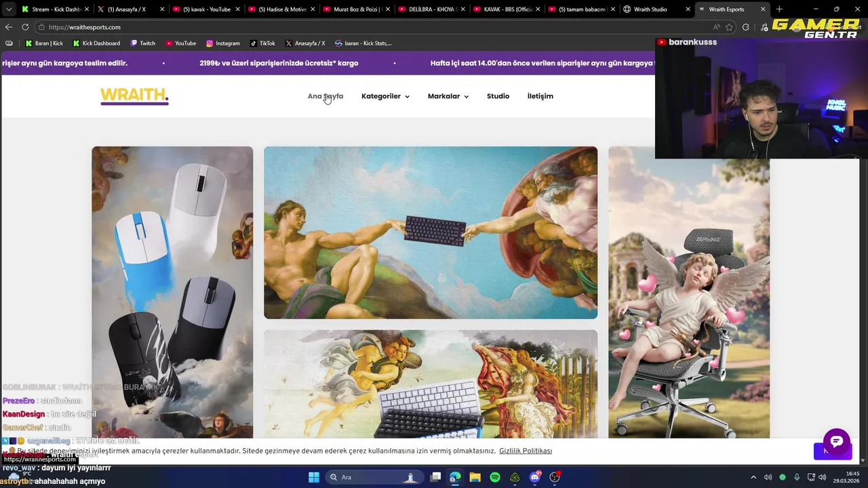Expand the Kategoriler dropdown menu
The image size is (868, 488).
385,96
